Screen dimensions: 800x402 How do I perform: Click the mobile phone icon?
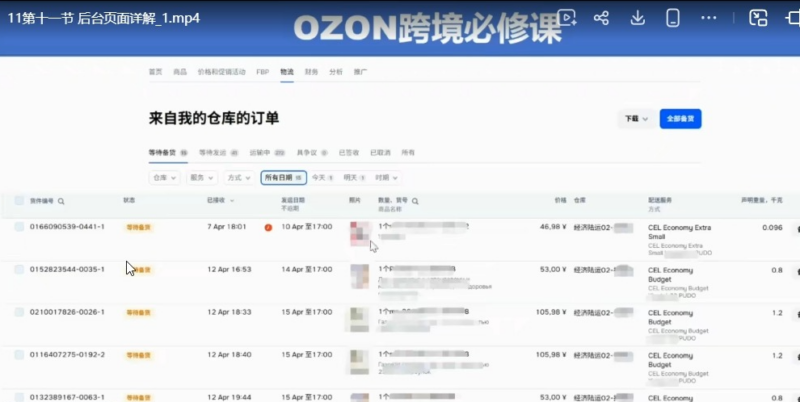(673, 18)
